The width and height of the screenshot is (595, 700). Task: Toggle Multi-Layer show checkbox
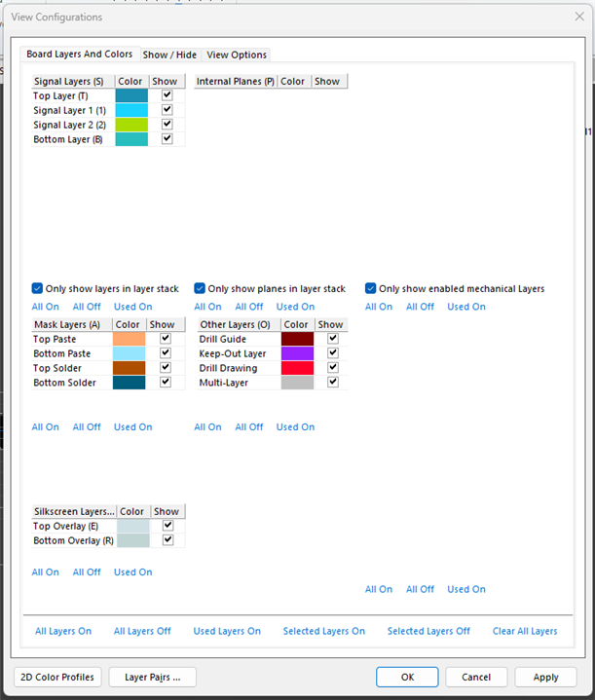point(333,383)
